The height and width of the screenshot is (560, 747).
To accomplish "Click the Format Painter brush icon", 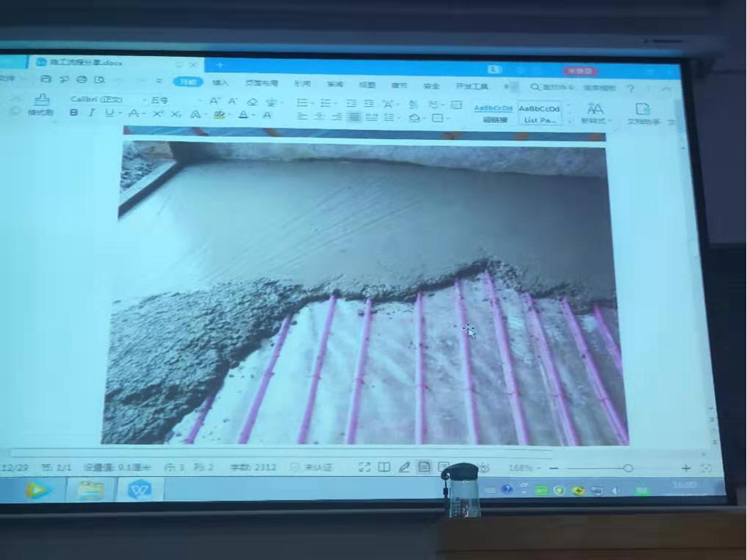I will (x=42, y=100).
